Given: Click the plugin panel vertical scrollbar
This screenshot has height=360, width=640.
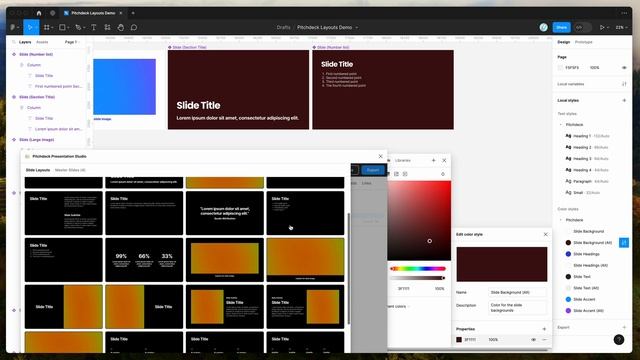Looking at the screenshot, I should coord(349,269).
